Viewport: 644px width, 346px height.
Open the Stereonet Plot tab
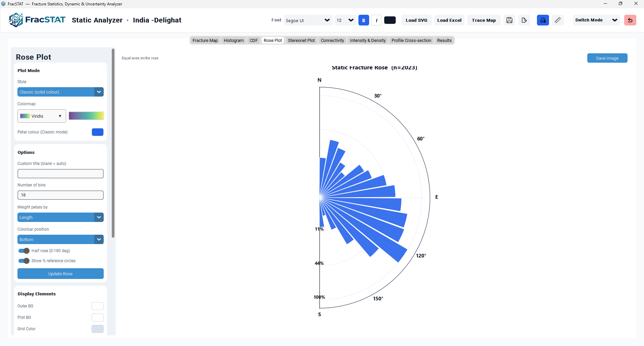click(301, 40)
